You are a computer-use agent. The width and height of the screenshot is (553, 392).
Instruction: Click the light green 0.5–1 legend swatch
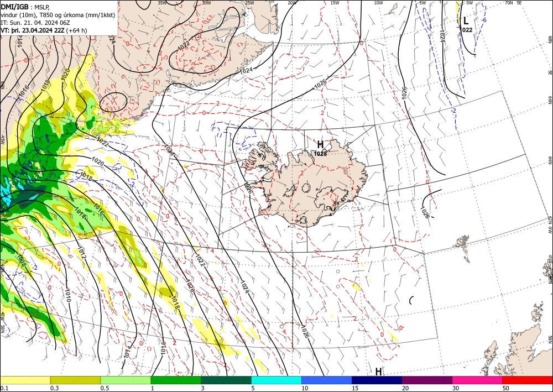pos(126,380)
